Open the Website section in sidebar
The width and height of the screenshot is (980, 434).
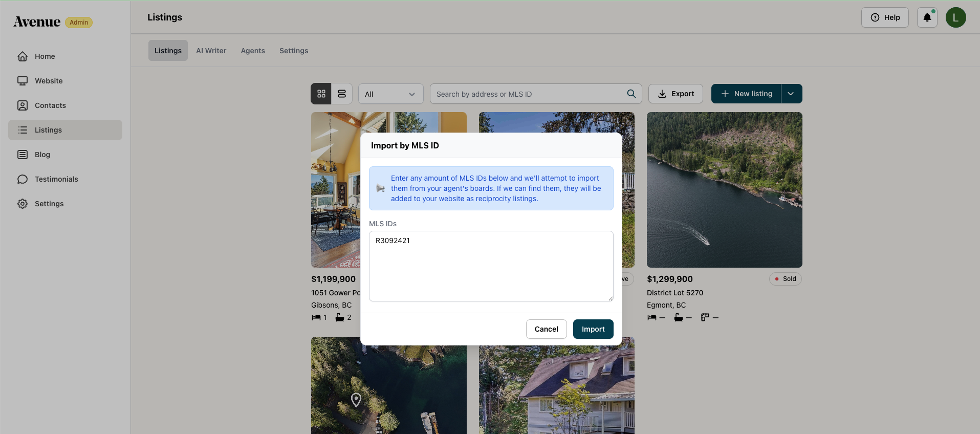click(x=65, y=81)
